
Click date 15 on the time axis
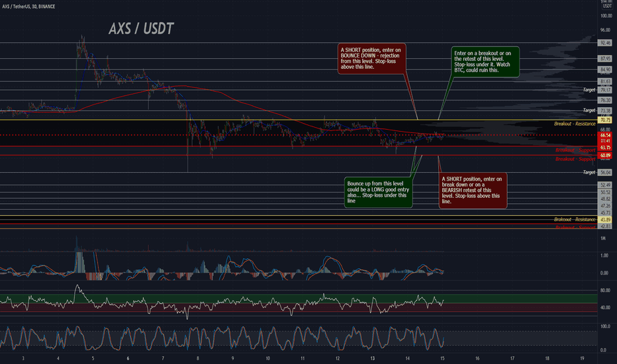tap(442, 359)
